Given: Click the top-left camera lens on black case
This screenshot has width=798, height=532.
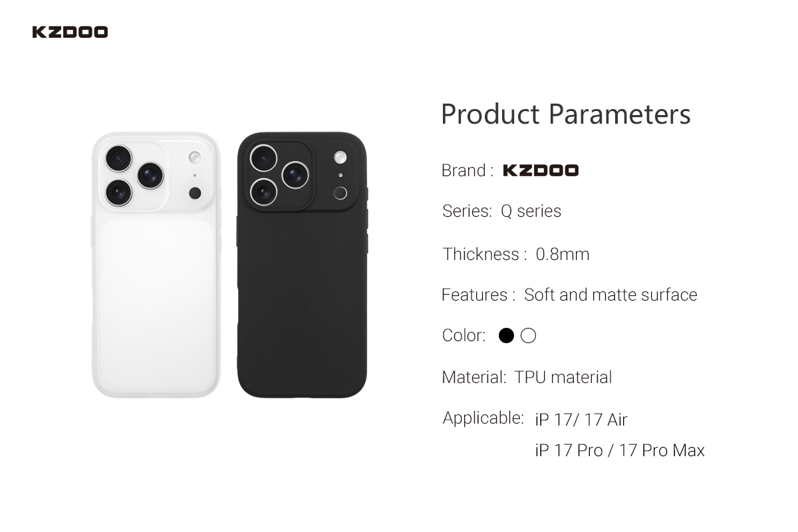Looking at the screenshot, I should click(x=263, y=158).
